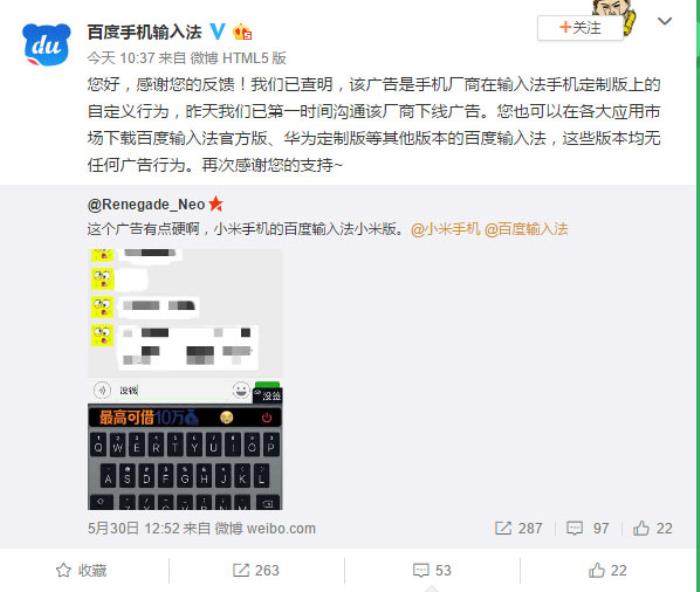Expand the post options chevron menu

click(665, 21)
